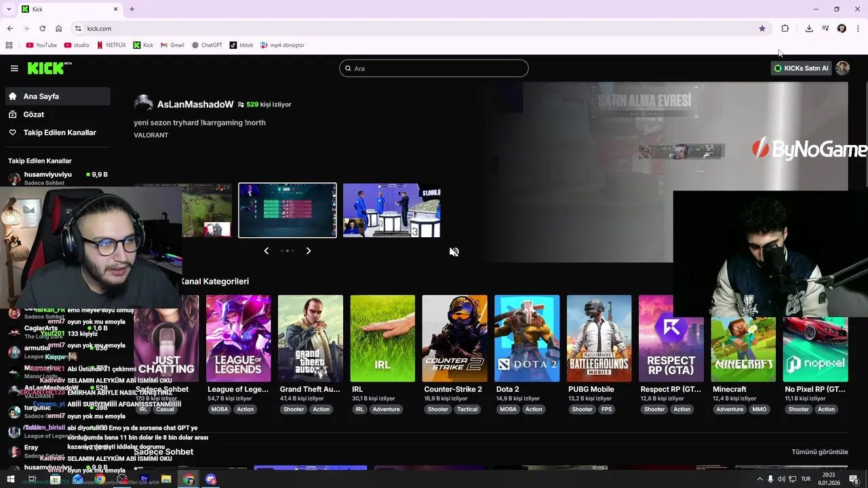Close the Kick browser tab
Viewport: 868px width, 488px height.
[x=115, y=9]
